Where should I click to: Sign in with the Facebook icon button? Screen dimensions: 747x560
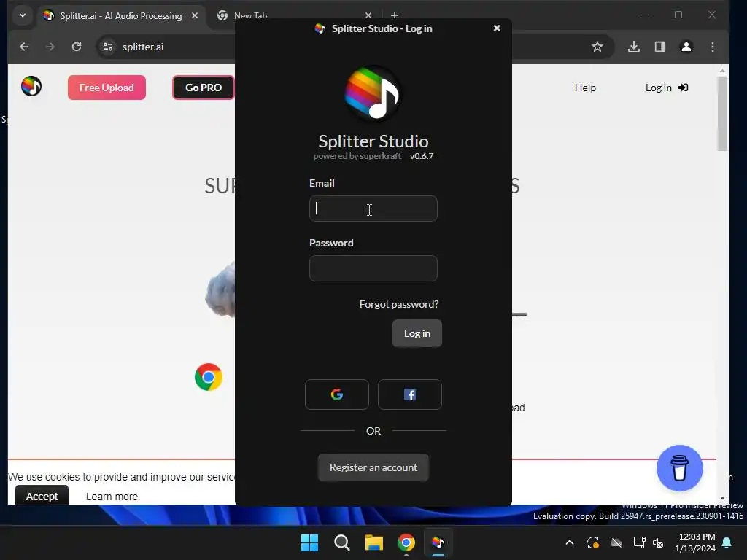tap(410, 394)
